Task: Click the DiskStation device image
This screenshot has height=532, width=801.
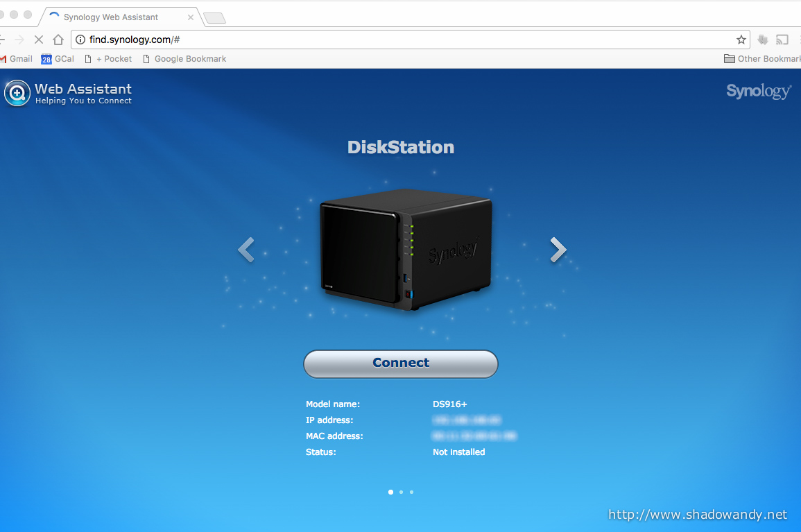Action: pos(406,250)
